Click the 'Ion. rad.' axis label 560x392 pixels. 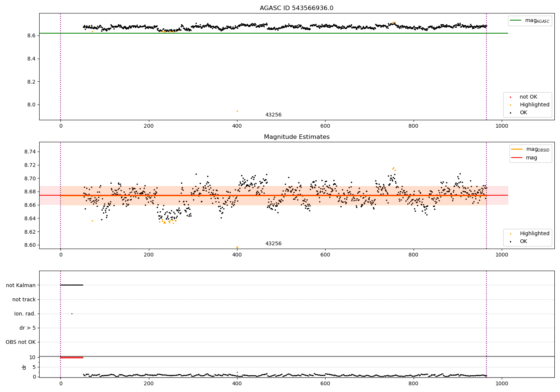[25, 314]
